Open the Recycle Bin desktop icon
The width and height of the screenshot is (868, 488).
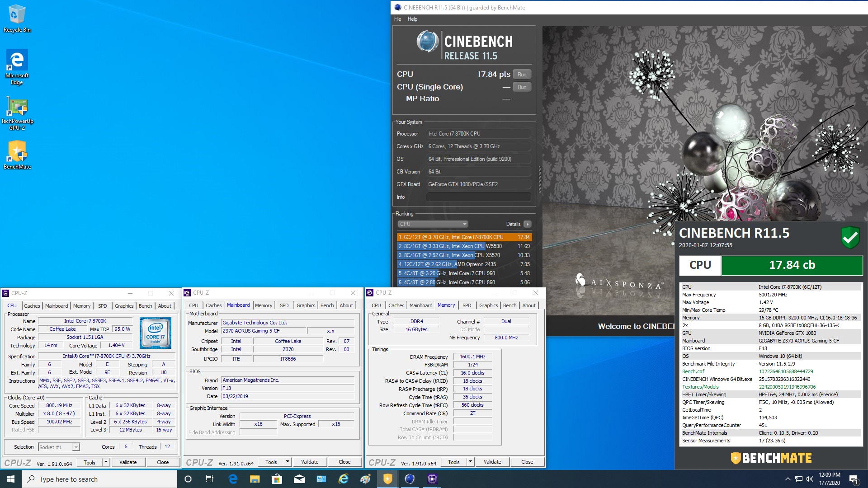(x=17, y=18)
